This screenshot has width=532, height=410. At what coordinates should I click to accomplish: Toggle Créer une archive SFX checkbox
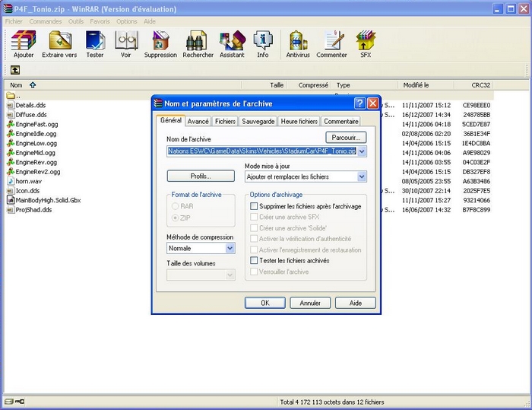254,217
